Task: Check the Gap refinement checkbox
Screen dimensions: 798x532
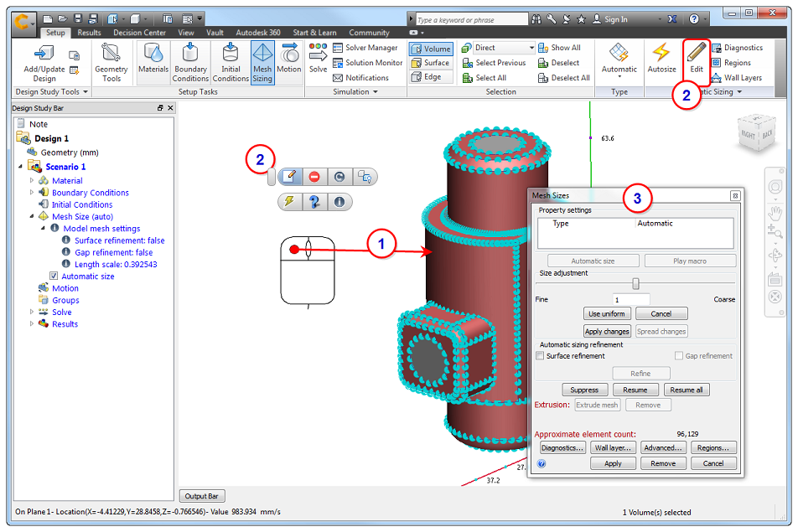Action: pyautogui.click(x=678, y=355)
